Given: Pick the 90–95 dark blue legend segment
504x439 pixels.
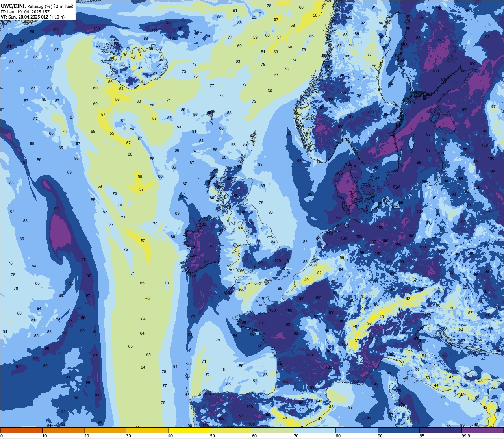Looking at the screenshot, I should point(398,430).
